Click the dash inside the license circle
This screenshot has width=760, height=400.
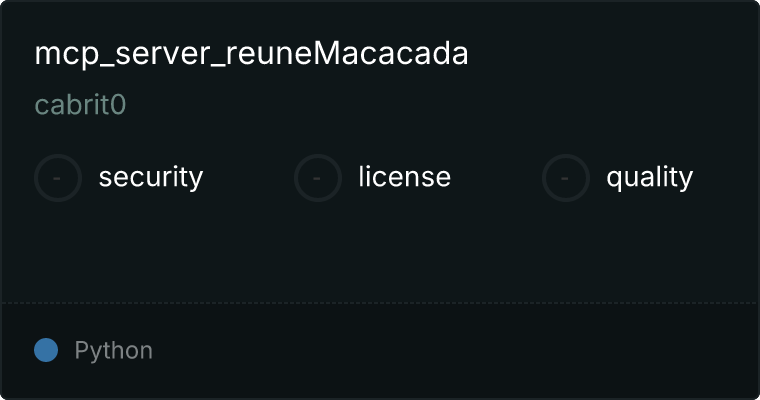pos(317,178)
